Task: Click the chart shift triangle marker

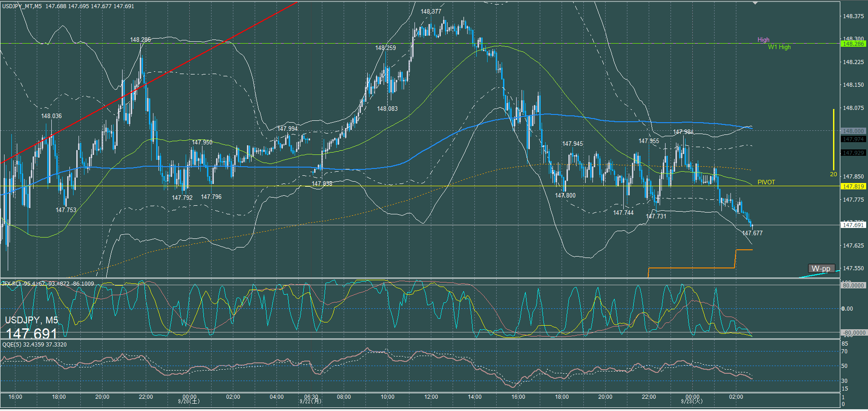Action: coord(755,3)
